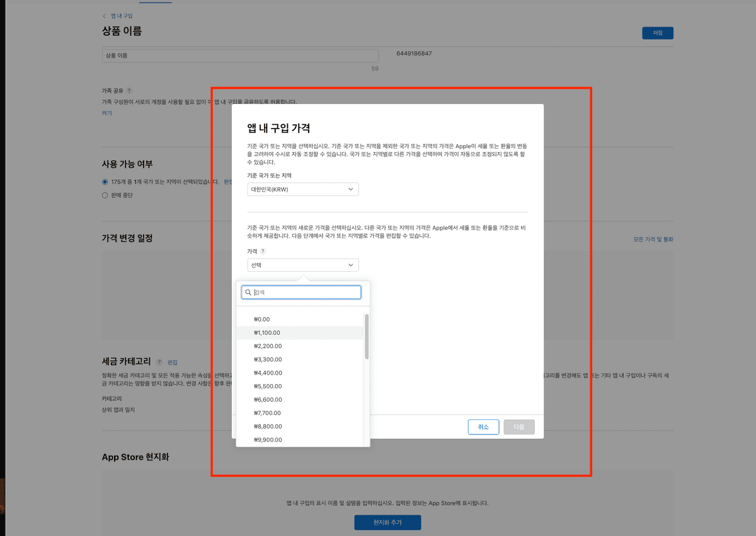Select ₩9,900.00 in the price list
Screen dimensions: 756x536
268,440
